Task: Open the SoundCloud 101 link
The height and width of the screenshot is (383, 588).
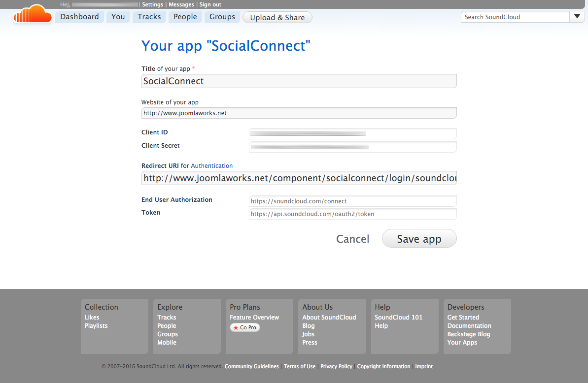Action: tap(398, 317)
